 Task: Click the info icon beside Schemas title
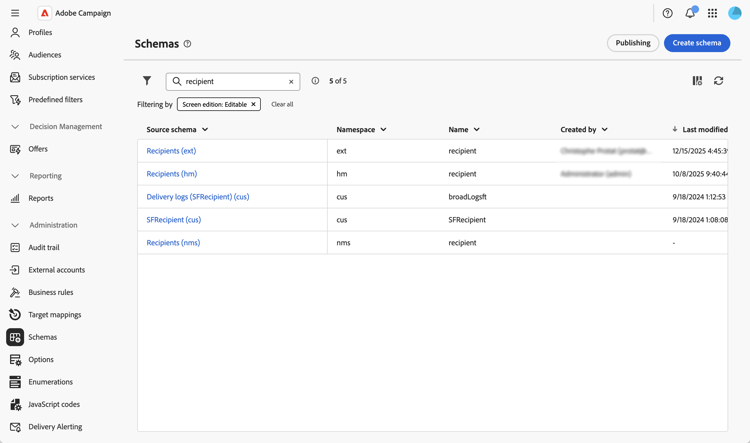pyautogui.click(x=187, y=44)
